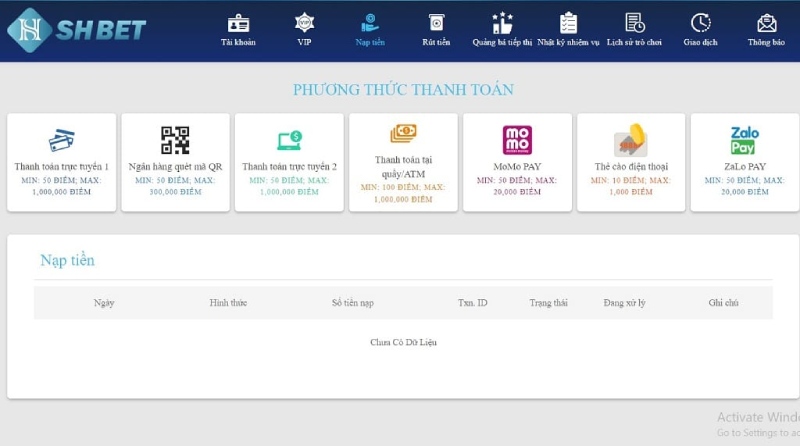The height and width of the screenshot is (446, 800).
Task: Click the phone card coin icon
Action: click(x=631, y=140)
